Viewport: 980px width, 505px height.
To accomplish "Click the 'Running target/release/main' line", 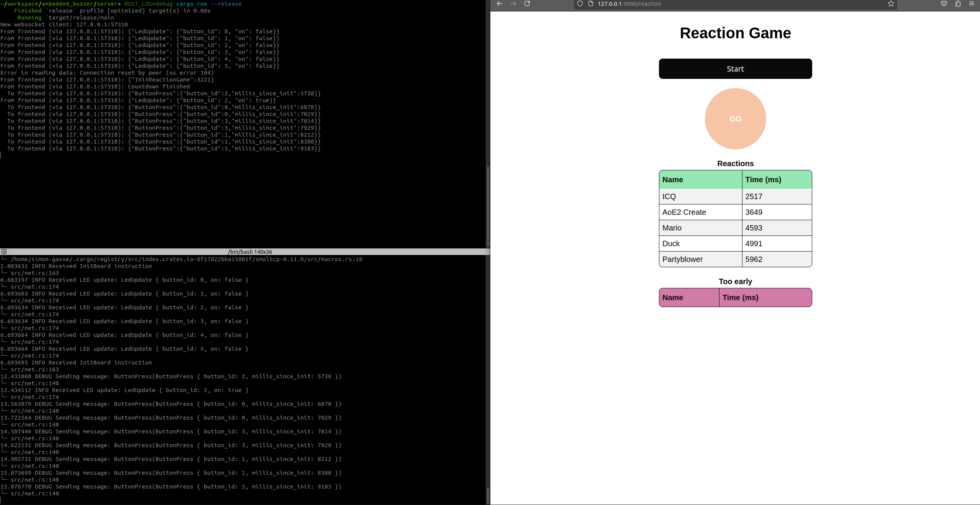I will 67,18.
